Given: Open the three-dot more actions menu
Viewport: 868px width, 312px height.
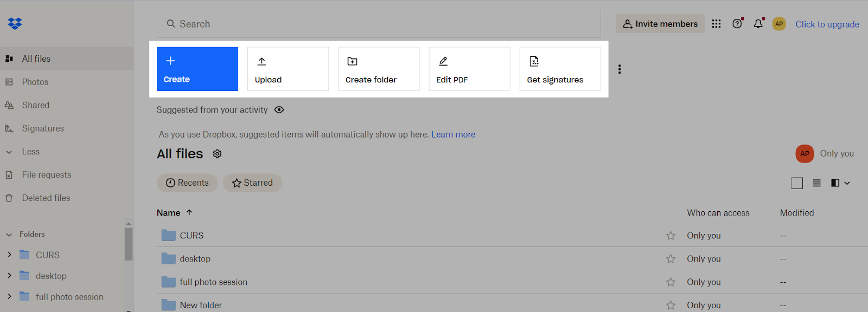Looking at the screenshot, I should pos(620,69).
